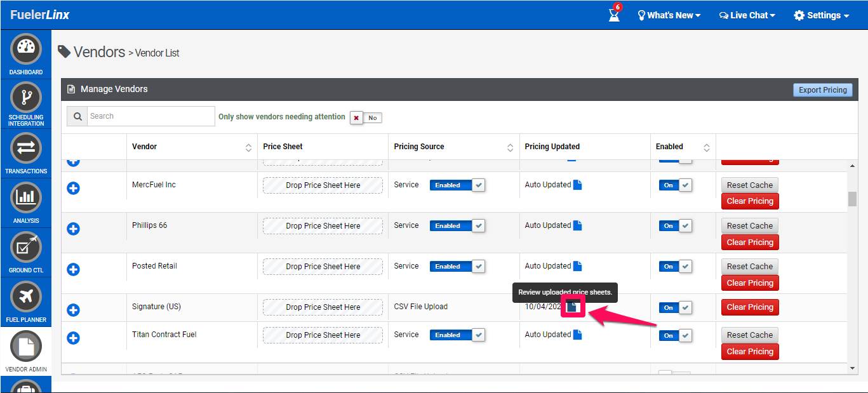
Task: Clear Pricing for Phillips 66
Action: (x=750, y=243)
